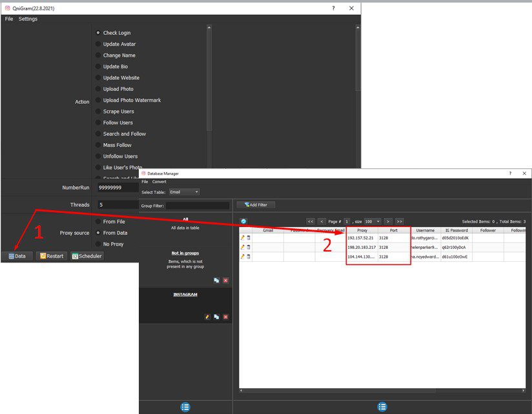This screenshot has width=532, height=414.
Task: Click the Threads input field
Action: tap(118, 204)
